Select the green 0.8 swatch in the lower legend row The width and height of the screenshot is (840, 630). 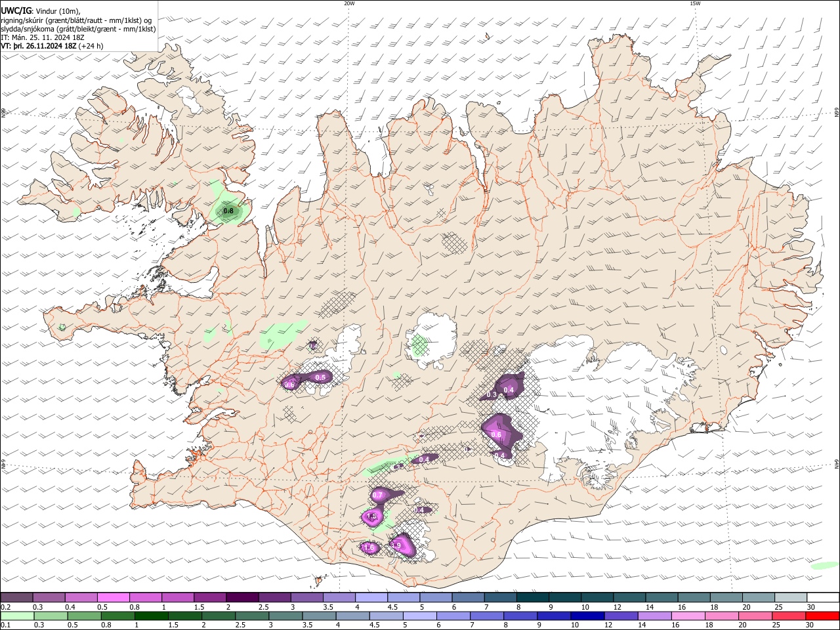(x=117, y=616)
